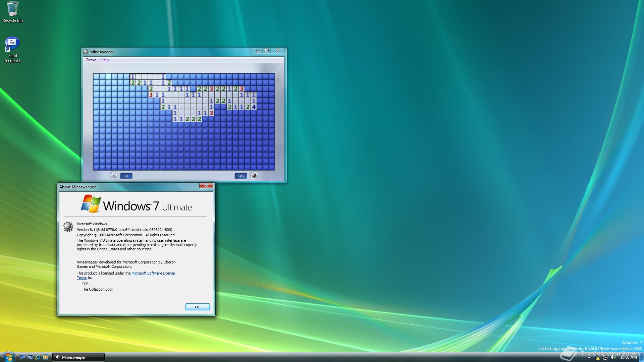Open the volume speaker tray icon
Screen dimensions: 644x362
(613, 358)
